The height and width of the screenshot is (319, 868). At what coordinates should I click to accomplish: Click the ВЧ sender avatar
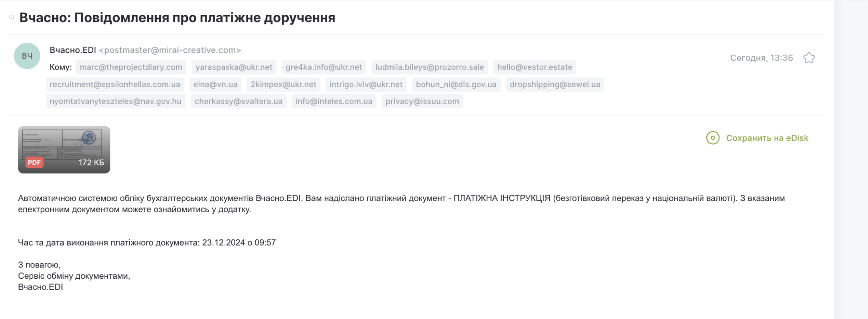[27, 56]
